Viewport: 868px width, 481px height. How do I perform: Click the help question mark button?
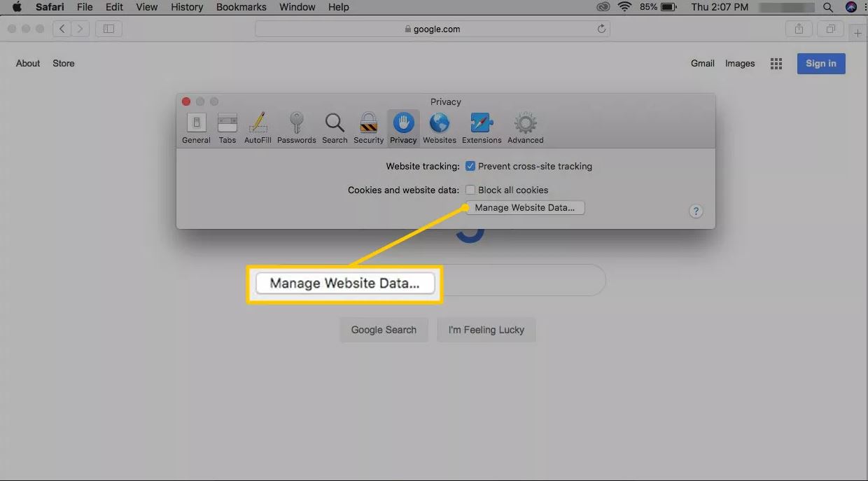point(696,211)
